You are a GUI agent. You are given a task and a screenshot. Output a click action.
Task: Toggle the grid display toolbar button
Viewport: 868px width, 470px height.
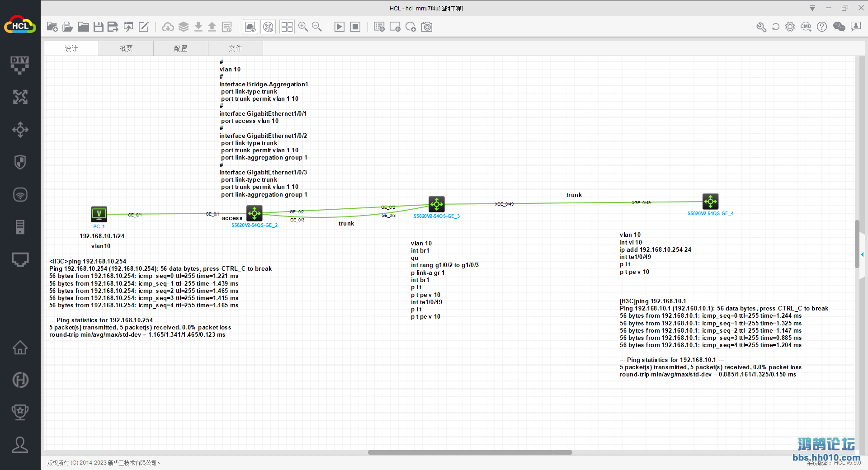click(x=287, y=27)
